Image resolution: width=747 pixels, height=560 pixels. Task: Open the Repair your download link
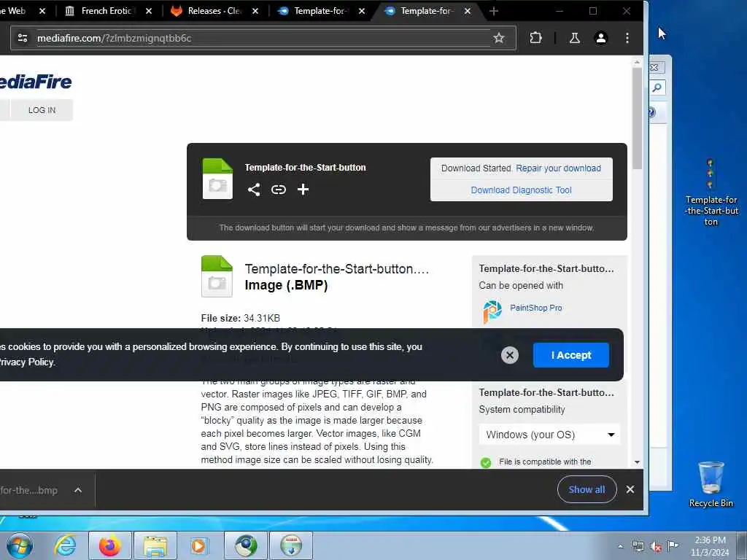click(x=558, y=168)
